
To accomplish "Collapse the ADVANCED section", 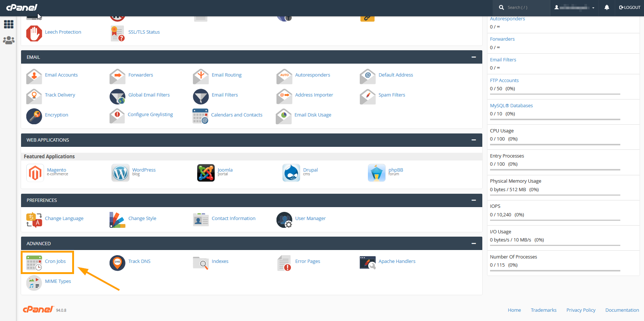I will coord(473,243).
